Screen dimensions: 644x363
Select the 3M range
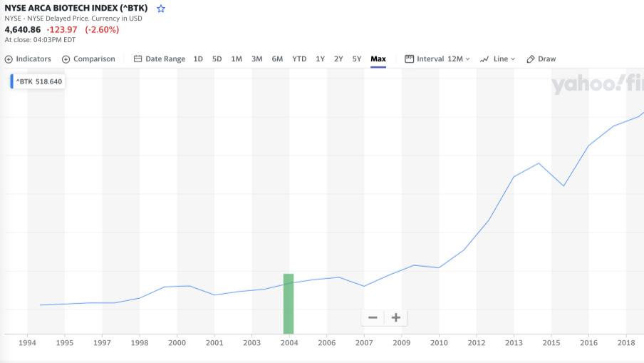pos(257,58)
